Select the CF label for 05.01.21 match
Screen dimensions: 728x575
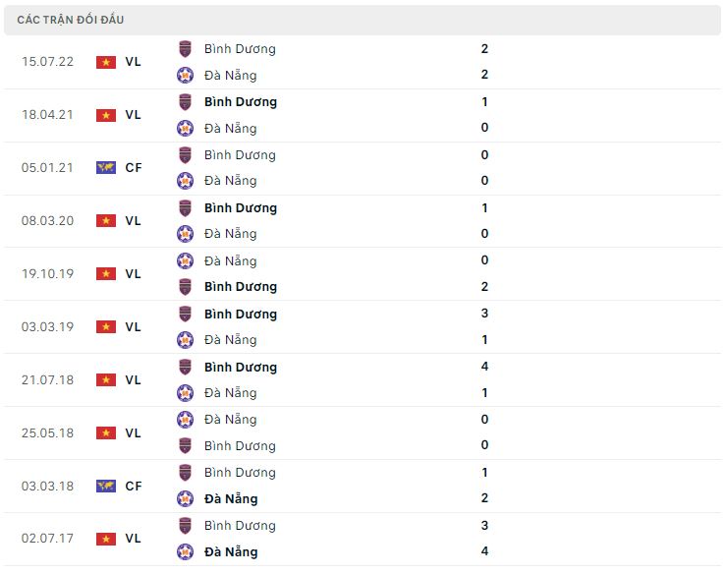pyautogui.click(x=134, y=168)
